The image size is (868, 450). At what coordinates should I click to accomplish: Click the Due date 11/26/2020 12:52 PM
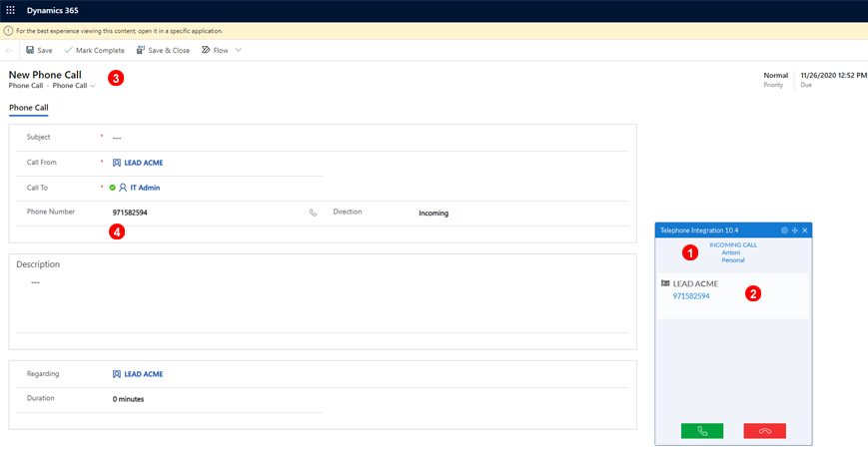click(834, 75)
